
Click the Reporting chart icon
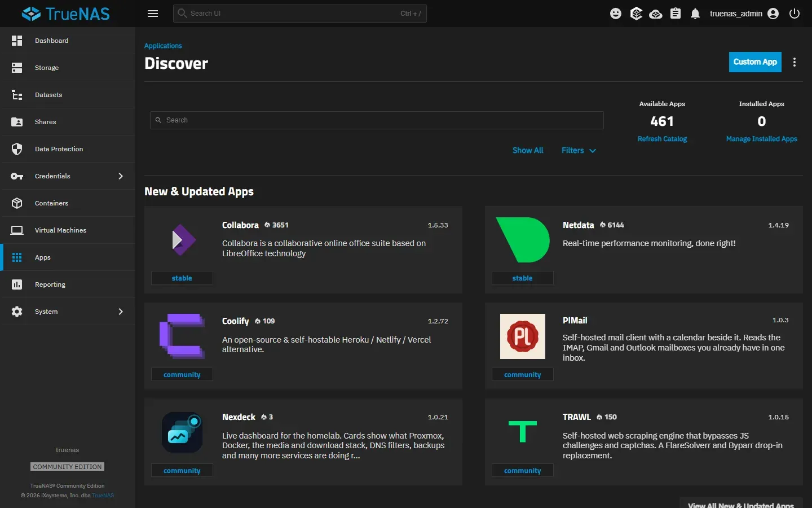click(x=17, y=284)
